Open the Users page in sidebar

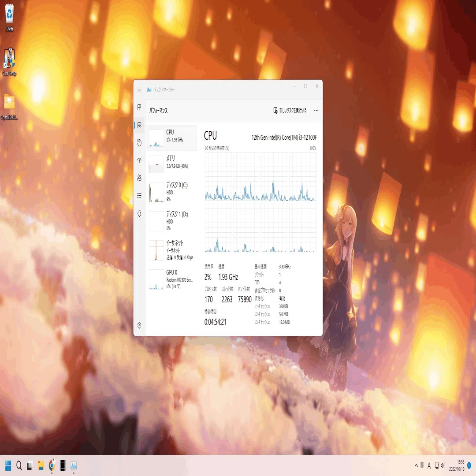139,178
